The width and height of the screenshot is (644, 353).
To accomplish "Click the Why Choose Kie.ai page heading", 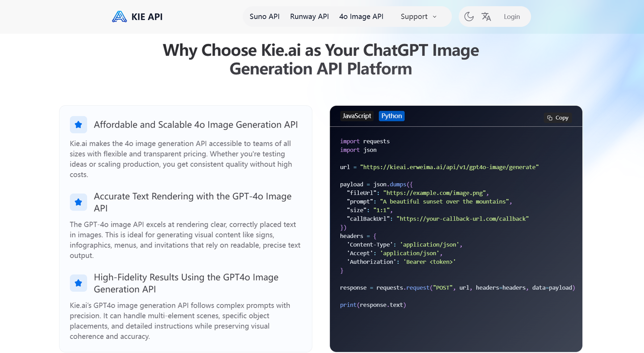I will pos(321,59).
